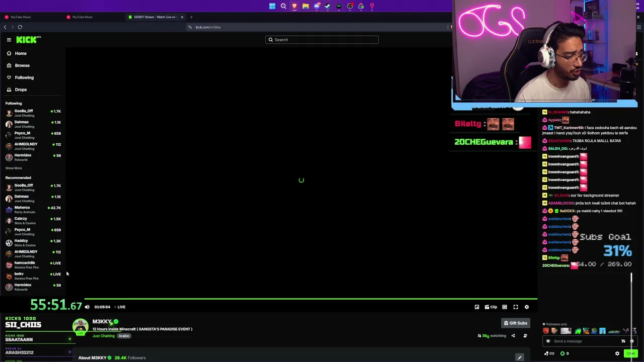Reload the browser page
The width and height of the screenshot is (644, 362).
(20, 27)
